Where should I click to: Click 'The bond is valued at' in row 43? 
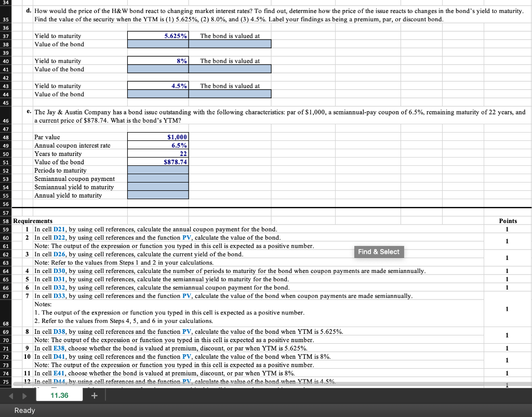click(x=230, y=86)
